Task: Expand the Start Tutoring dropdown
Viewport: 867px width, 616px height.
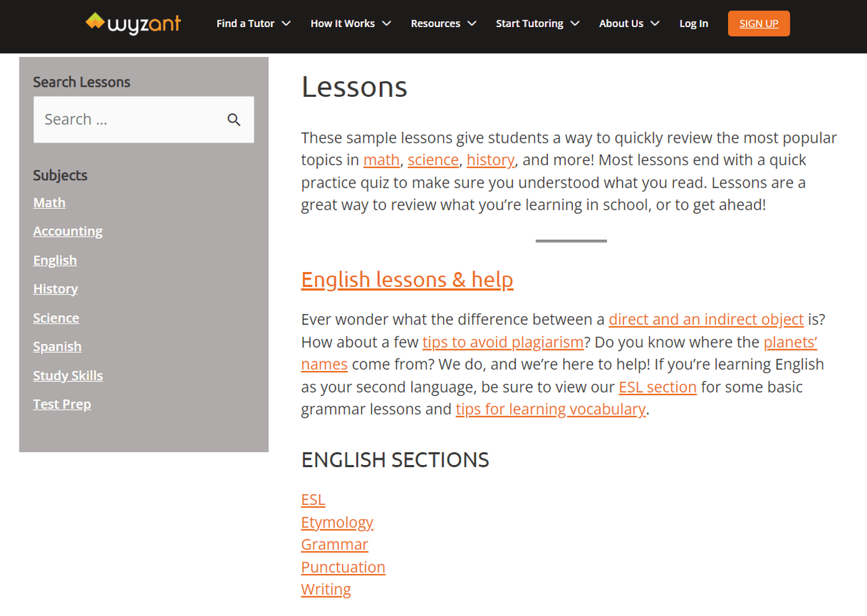Action: (537, 23)
